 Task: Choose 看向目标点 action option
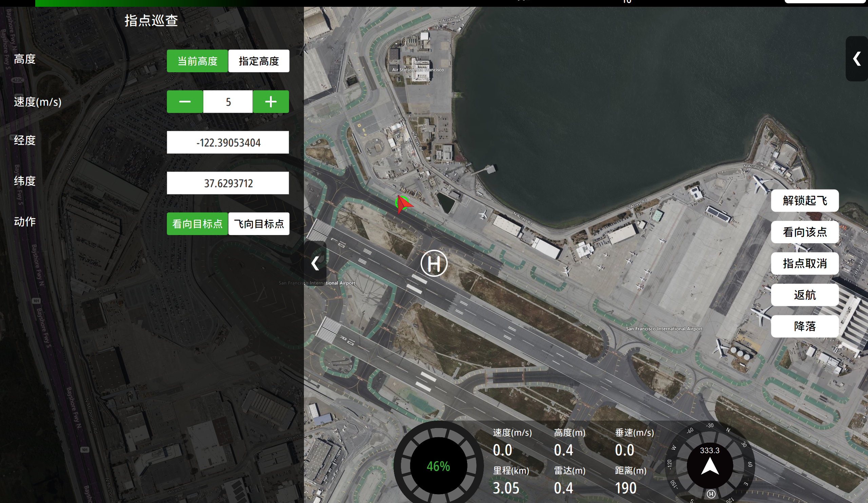197,224
